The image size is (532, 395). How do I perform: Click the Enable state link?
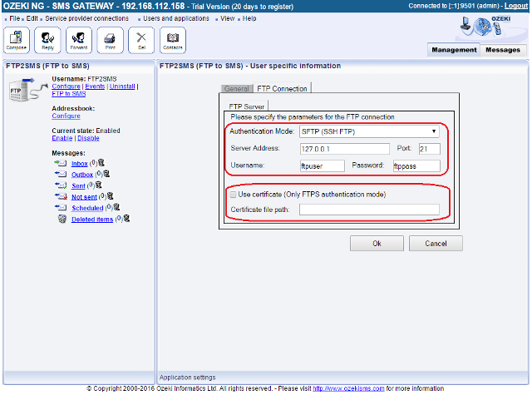(62, 138)
